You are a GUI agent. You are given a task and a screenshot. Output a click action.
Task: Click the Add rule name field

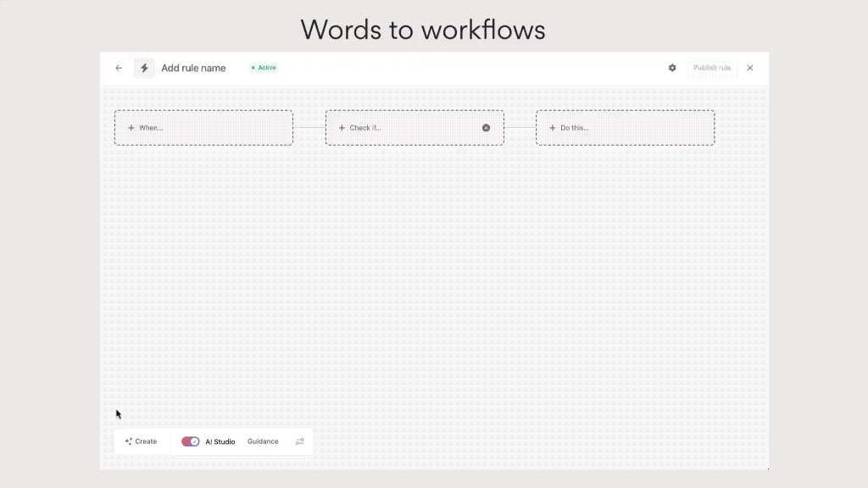coord(193,68)
